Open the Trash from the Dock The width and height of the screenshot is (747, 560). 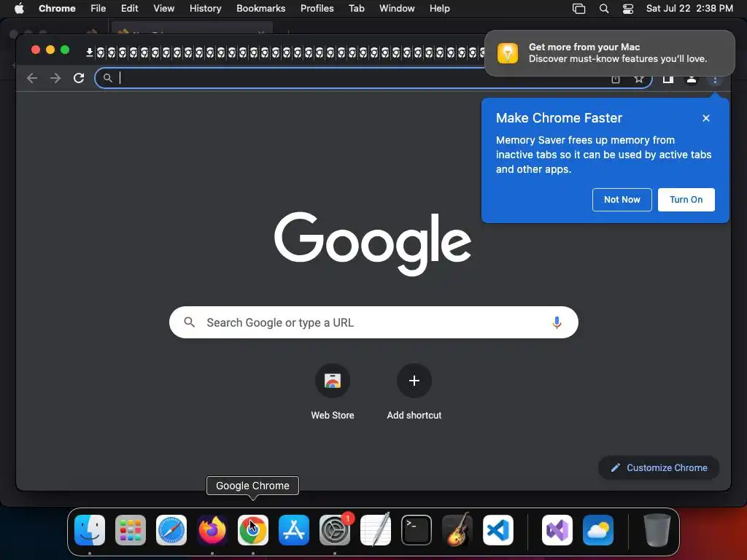[657, 530]
